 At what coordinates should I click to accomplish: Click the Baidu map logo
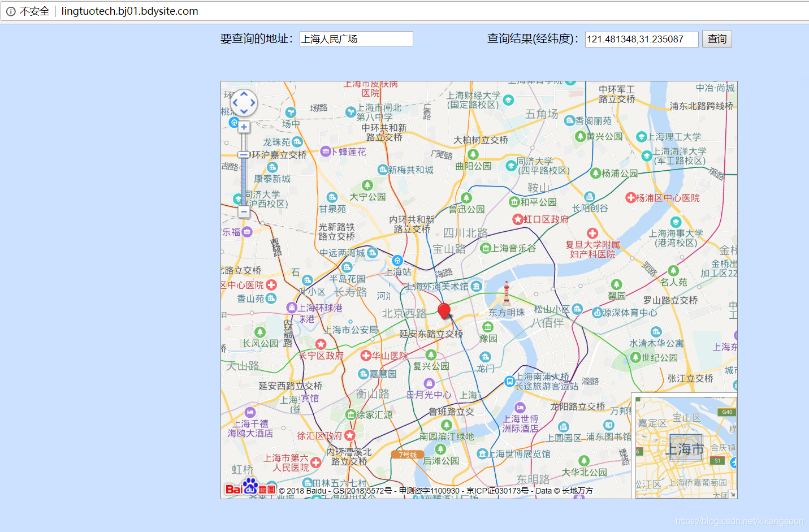(x=250, y=487)
